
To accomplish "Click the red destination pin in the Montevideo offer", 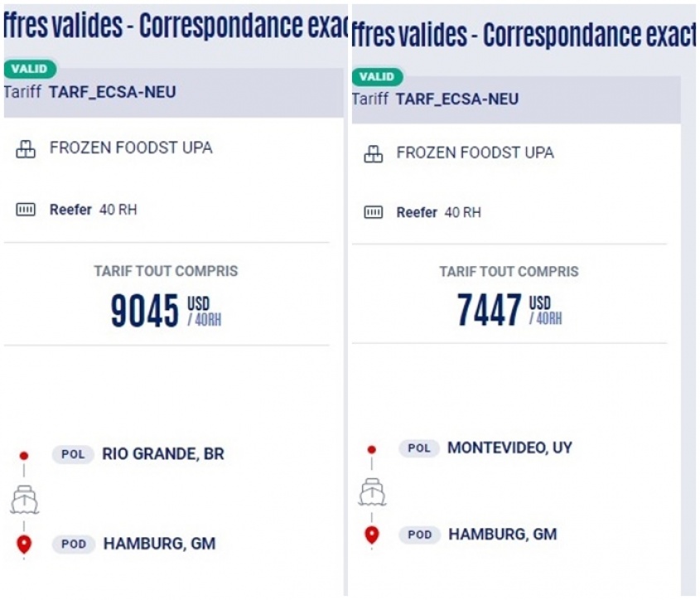I will (x=372, y=535).
